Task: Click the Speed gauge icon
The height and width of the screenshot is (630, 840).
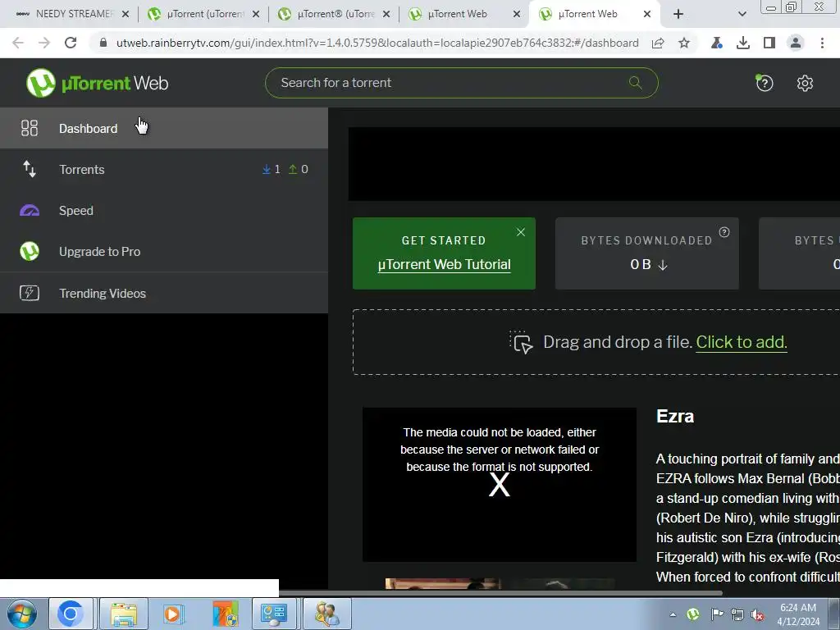Action: point(30,211)
